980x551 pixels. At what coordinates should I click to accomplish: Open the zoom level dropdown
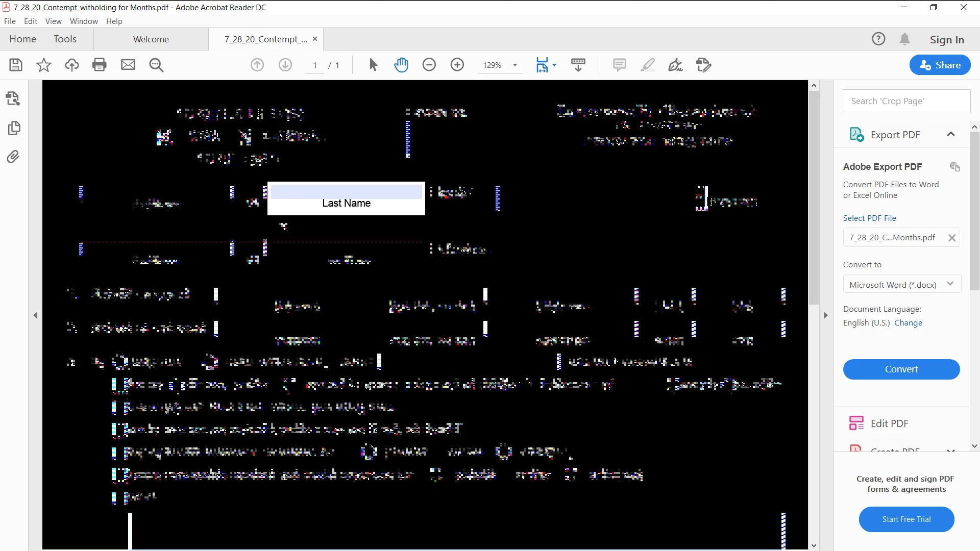click(x=515, y=65)
